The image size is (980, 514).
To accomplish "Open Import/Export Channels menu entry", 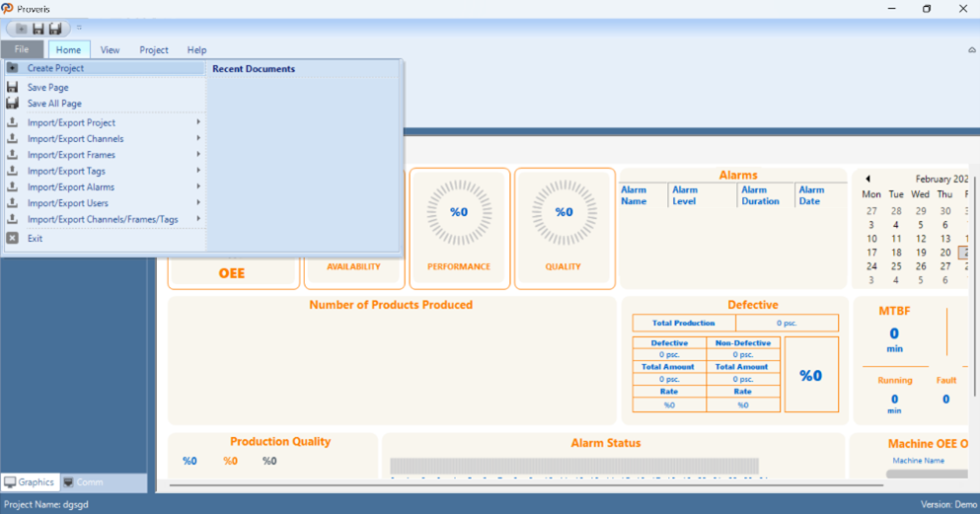I will [105, 139].
